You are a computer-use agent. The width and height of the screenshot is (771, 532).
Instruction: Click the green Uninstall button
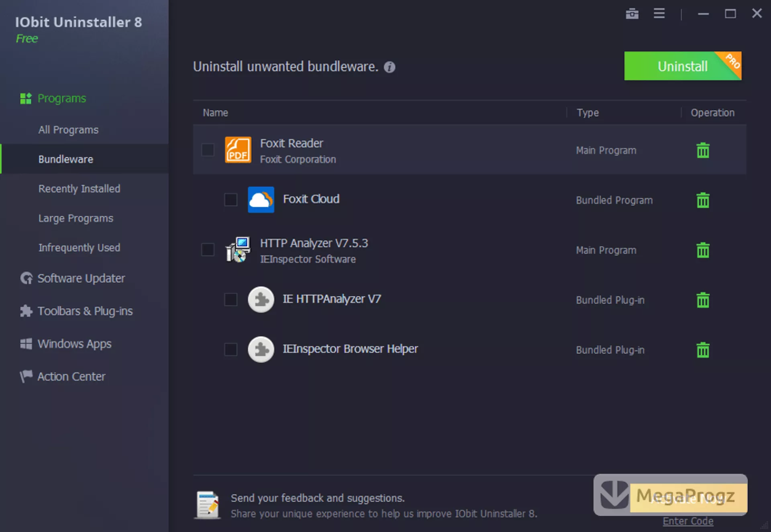[683, 66]
